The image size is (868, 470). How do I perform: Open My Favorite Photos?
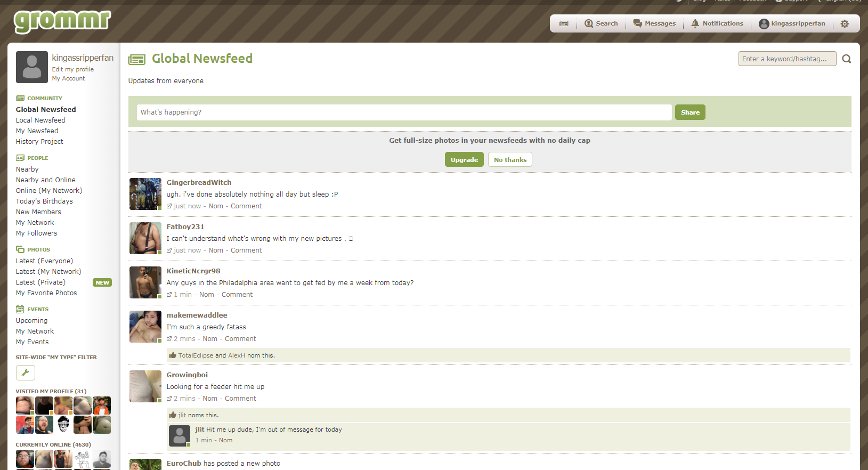[46, 293]
